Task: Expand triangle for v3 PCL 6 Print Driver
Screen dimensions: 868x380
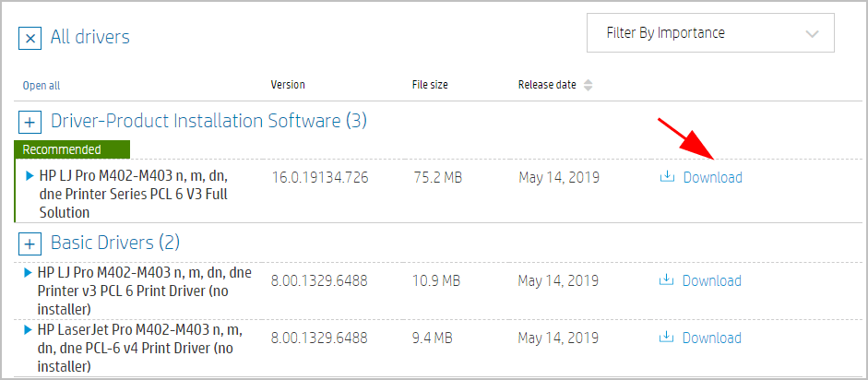Action: pos(29,272)
